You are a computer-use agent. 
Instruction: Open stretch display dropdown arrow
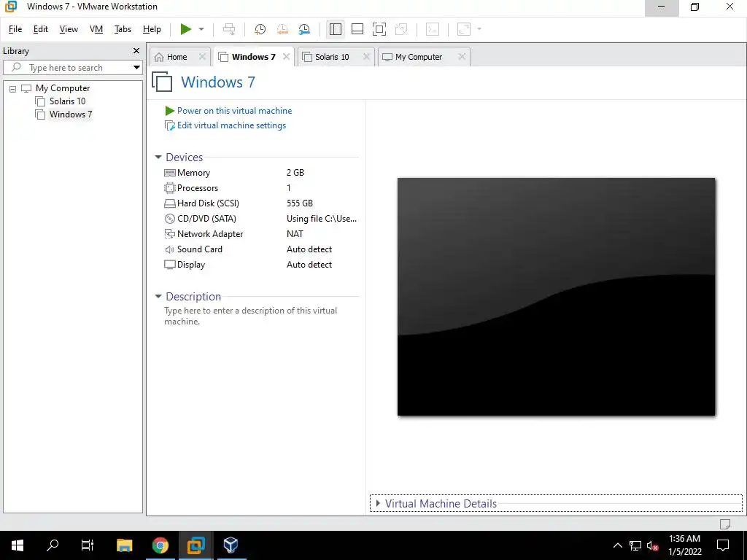[x=479, y=29]
